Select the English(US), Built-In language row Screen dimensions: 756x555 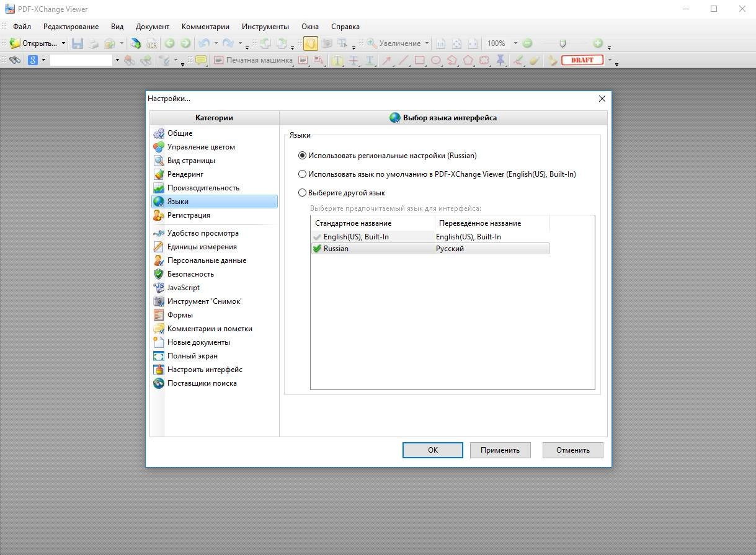click(x=430, y=237)
